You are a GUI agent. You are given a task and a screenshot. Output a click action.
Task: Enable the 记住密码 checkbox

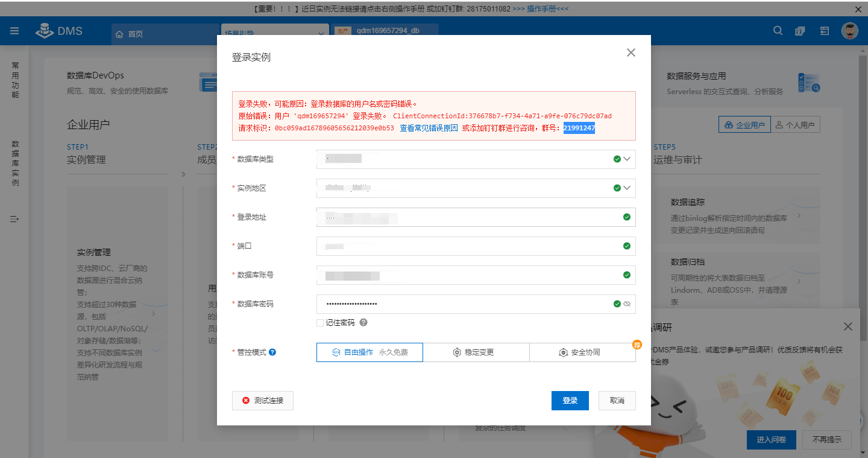pos(320,323)
